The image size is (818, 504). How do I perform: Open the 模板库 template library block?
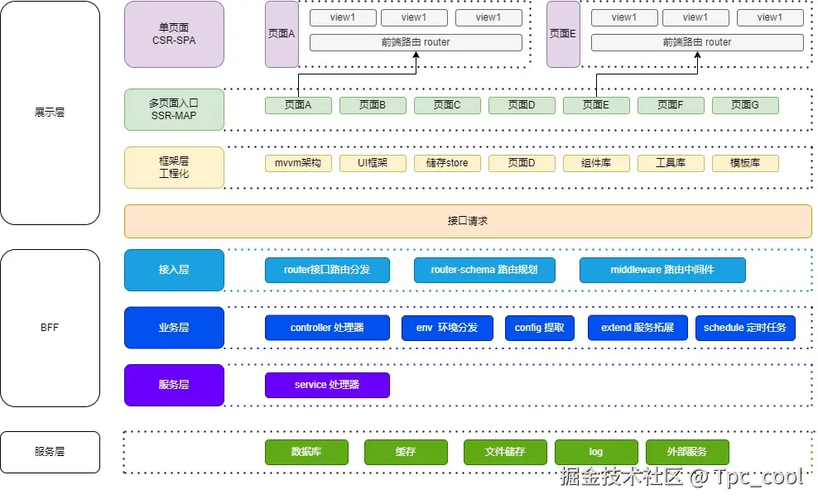tap(745, 163)
